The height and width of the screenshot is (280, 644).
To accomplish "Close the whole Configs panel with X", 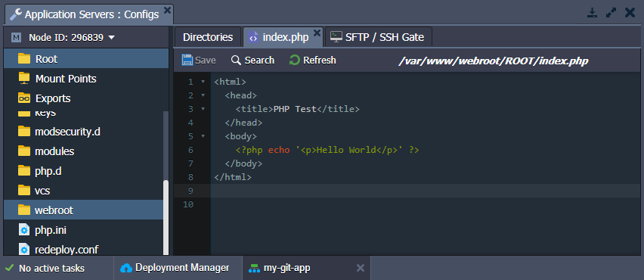I will 630,13.
